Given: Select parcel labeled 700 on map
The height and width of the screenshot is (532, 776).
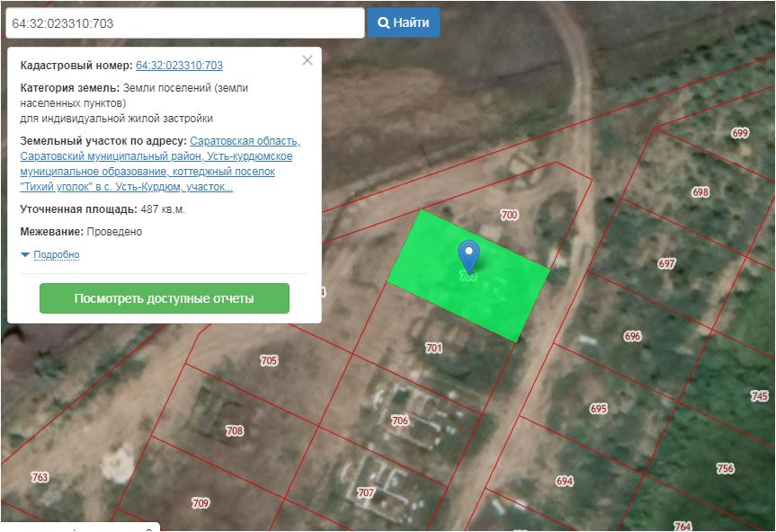Looking at the screenshot, I should click(x=509, y=216).
